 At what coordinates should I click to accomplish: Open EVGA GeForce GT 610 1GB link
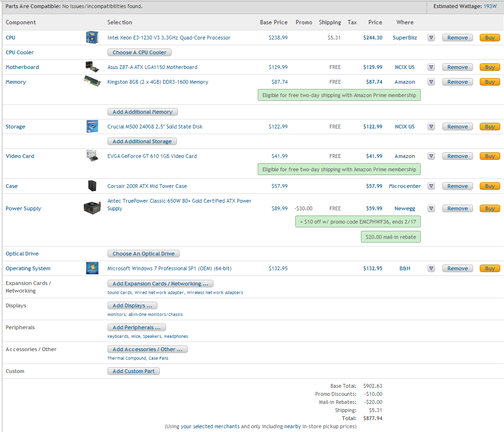point(152,157)
